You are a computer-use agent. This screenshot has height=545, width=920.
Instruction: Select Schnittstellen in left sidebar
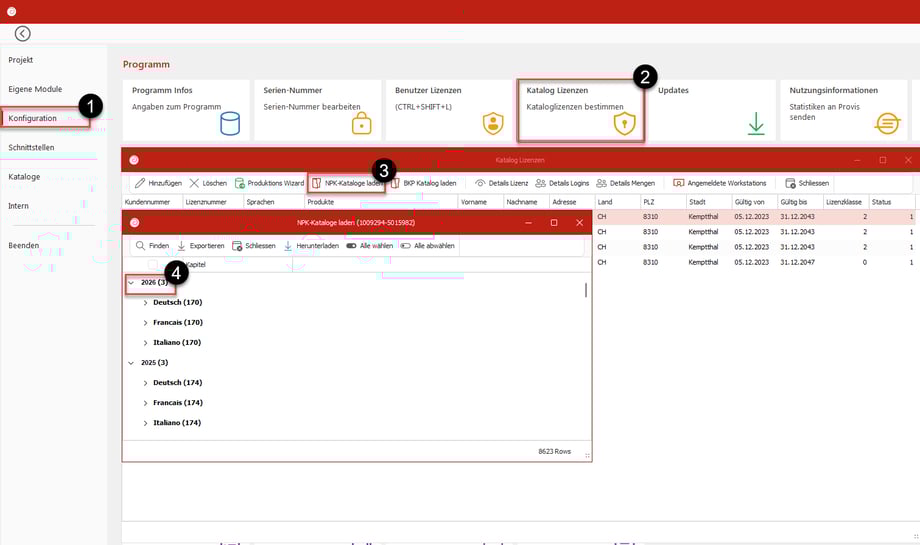[x=31, y=147]
